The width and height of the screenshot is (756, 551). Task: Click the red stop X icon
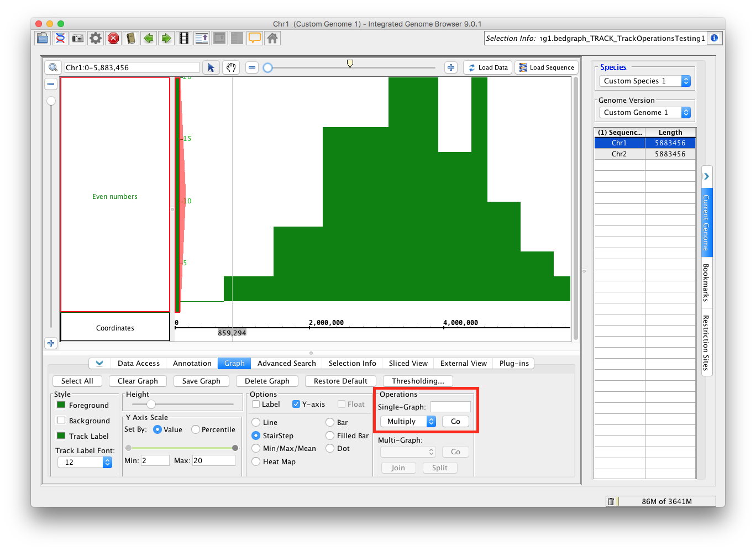click(x=113, y=38)
